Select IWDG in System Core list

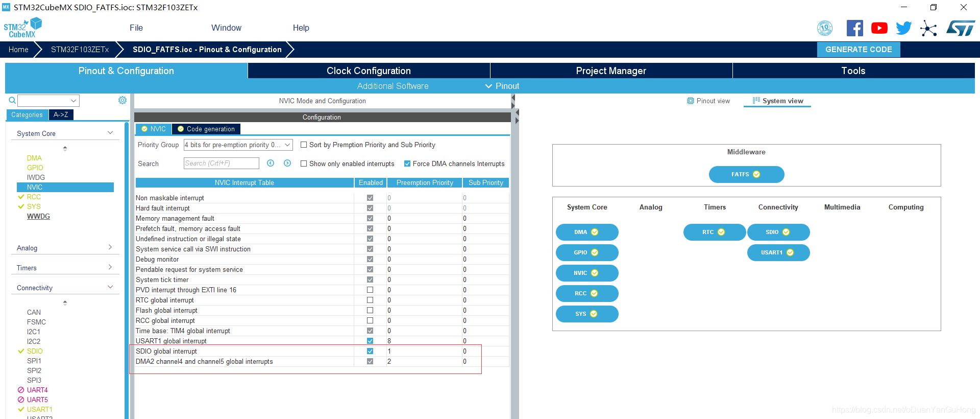point(36,177)
